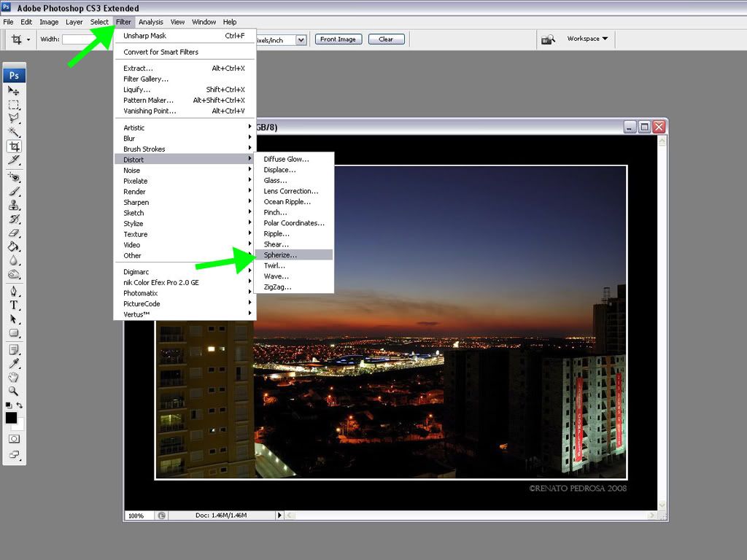
Task: Click the Front Image button
Action: [338, 39]
